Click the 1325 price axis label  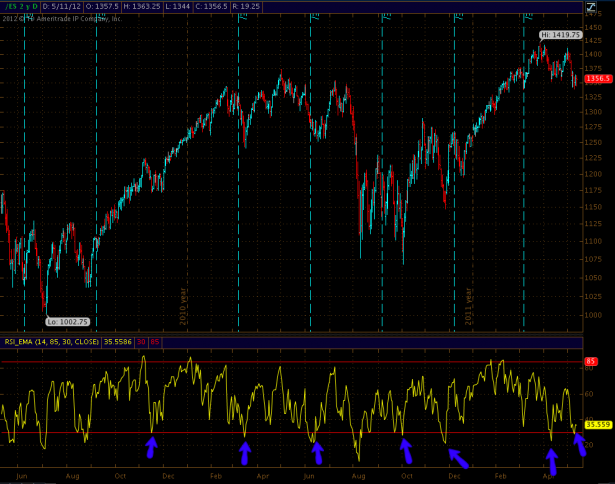click(593, 97)
